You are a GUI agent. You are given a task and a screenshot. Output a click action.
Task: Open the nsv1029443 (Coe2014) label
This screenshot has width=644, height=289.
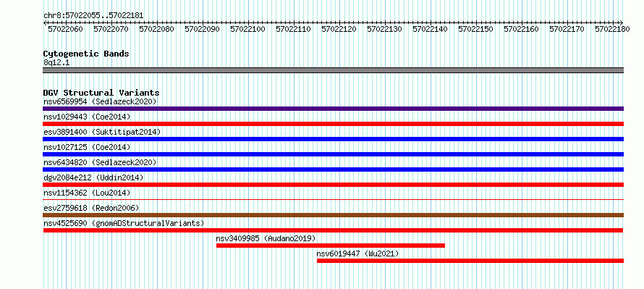87,117
